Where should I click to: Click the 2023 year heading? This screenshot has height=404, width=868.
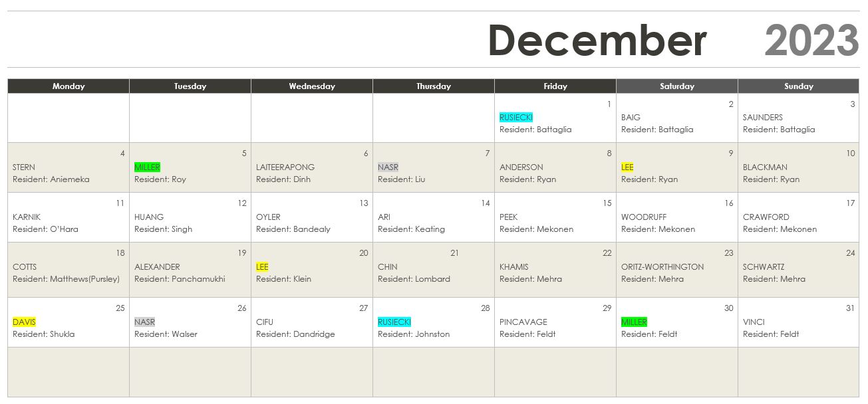(812, 41)
